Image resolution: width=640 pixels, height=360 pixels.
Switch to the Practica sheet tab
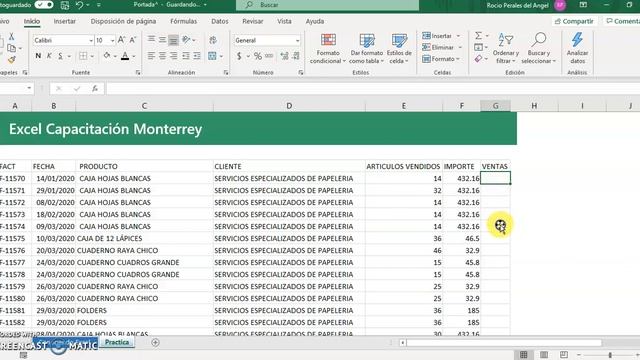coord(117,342)
